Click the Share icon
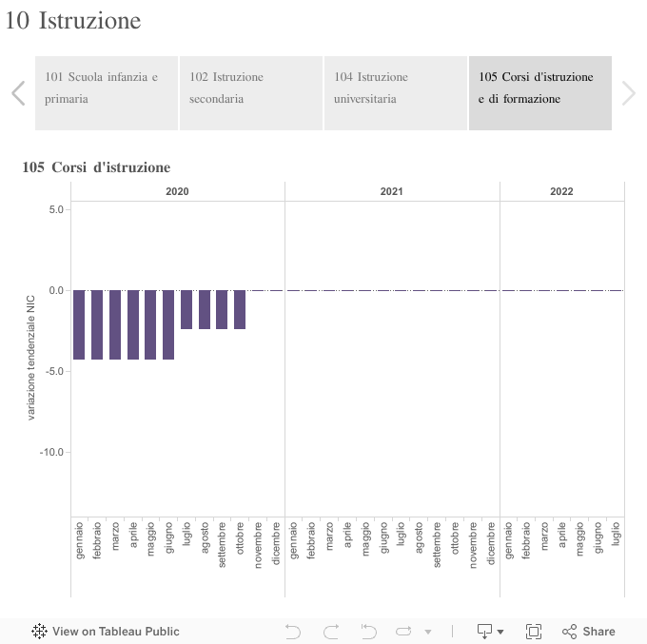The image size is (647, 644). 588,631
